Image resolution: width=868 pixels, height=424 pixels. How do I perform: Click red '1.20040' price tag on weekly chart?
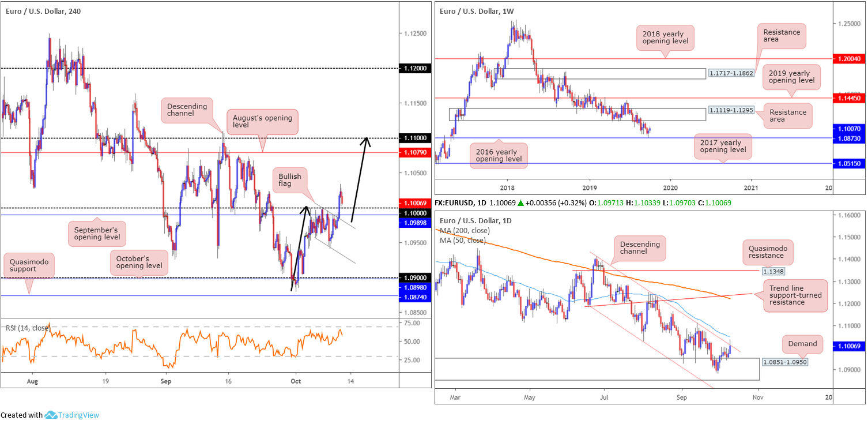[x=849, y=59]
